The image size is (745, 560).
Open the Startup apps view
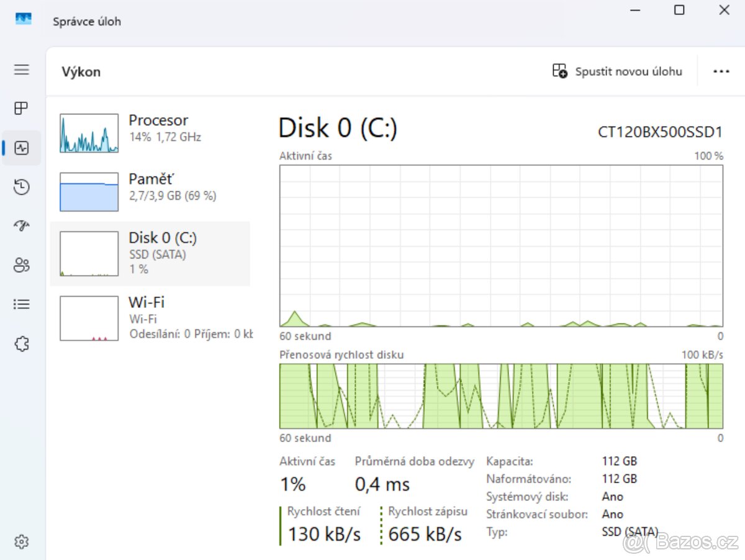tap(21, 225)
